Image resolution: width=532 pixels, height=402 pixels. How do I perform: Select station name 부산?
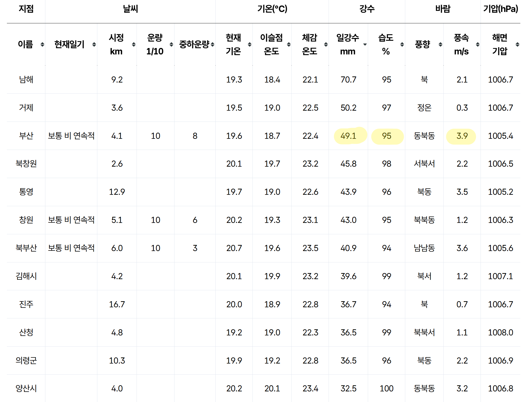[x=26, y=136]
